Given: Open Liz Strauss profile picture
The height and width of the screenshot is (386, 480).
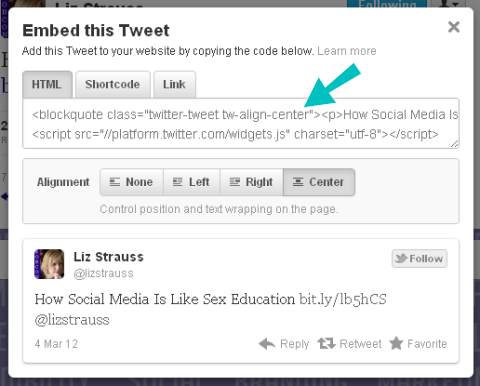Looking at the screenshot, I should pyautogui.click(x=49, y=264).
